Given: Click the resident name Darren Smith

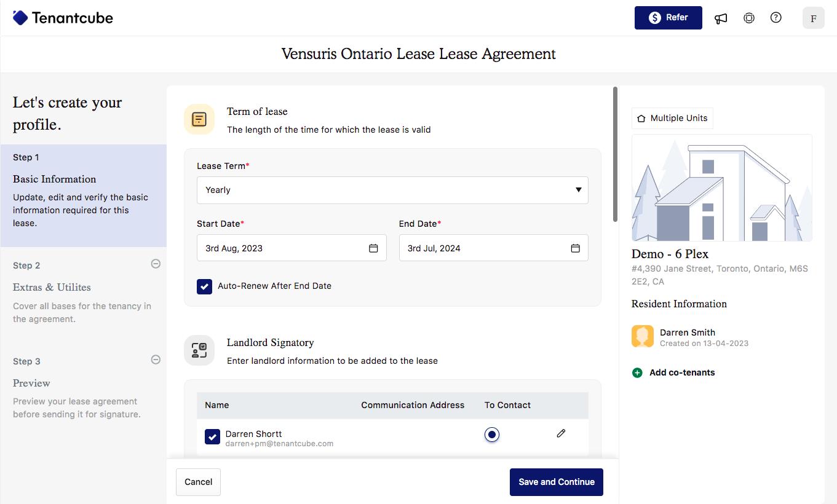Looking at the screenshot, I should coord(688,333).
